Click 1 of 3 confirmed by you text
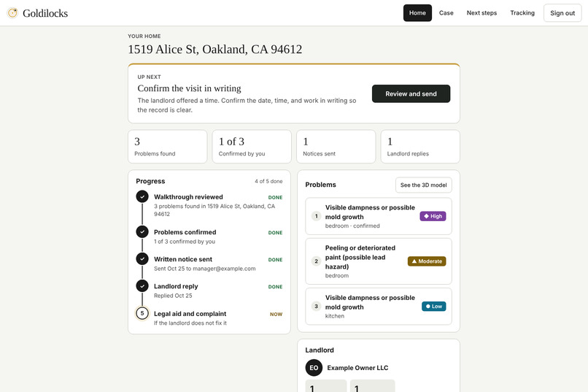 click(x=185, y=242)
